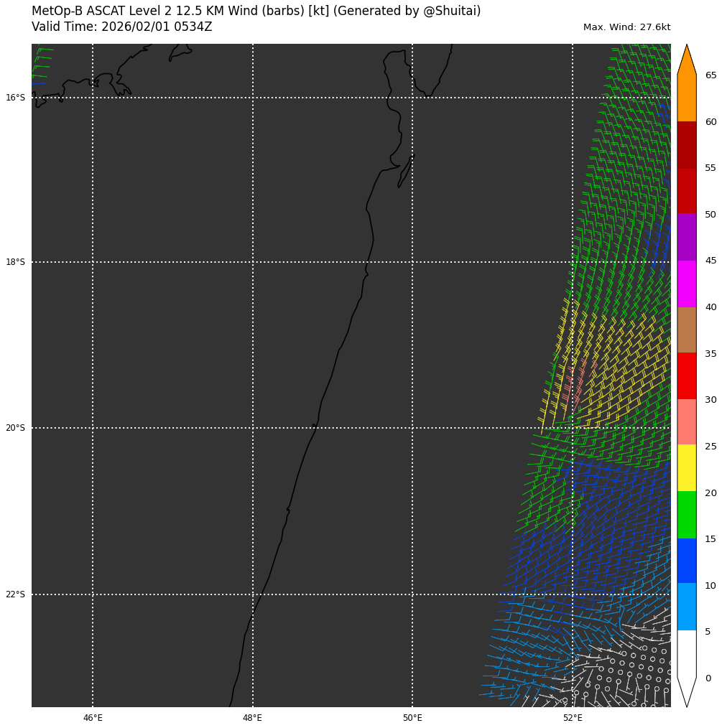Select the yellow 20-25 kt colorbar band

pyautogui.click(x=686, y=467)
